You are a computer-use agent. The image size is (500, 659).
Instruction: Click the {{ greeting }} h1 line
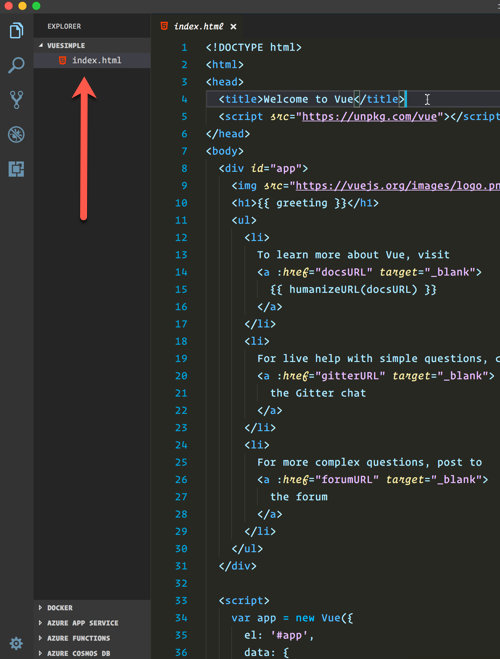[305, 203]
